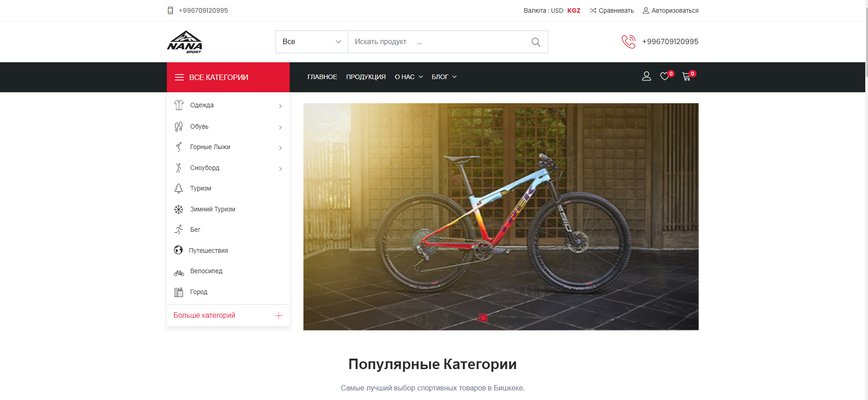
Task: Click the red phone call icon
Action: pos(629,41)
